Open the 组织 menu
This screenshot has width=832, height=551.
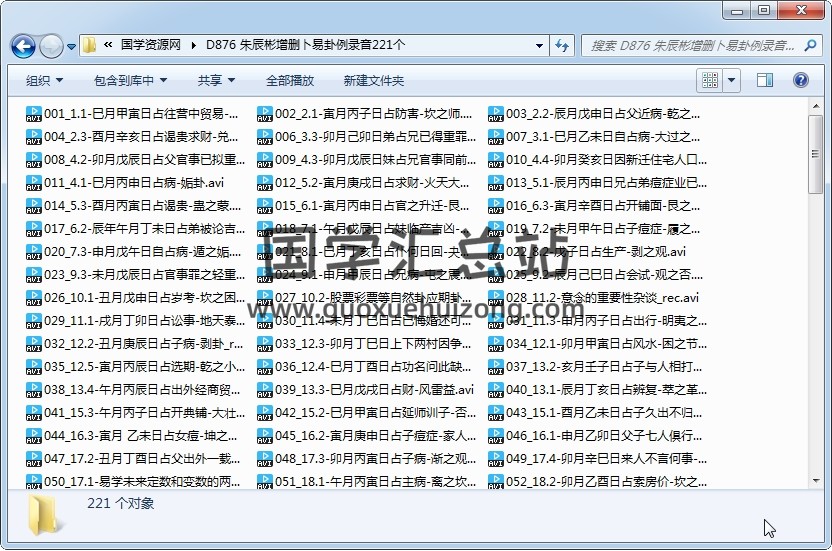coord(45,81)
